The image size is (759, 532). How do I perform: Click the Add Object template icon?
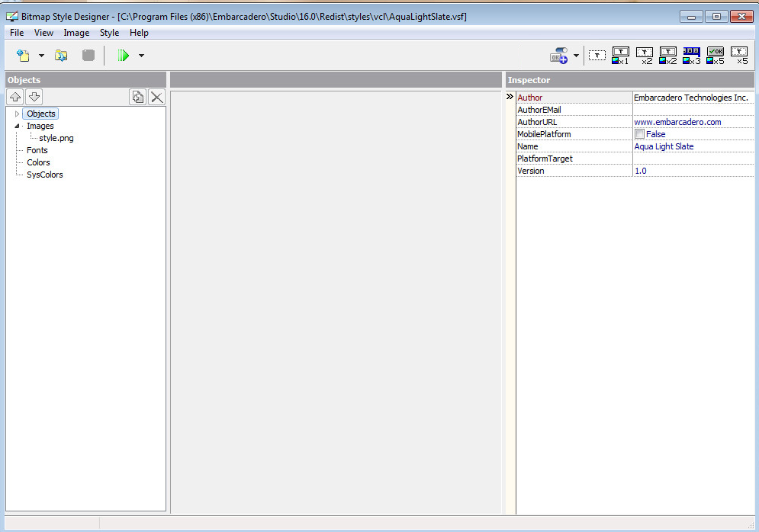click(558, 56)
